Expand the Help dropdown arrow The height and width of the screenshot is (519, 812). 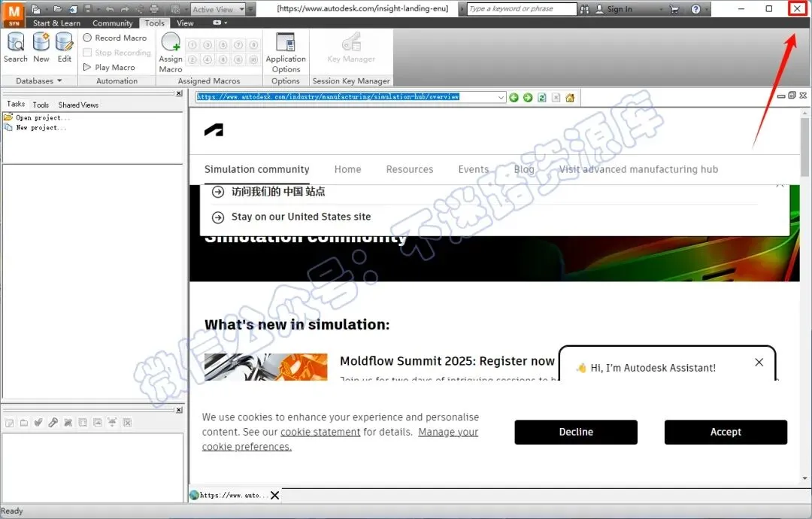[706, 9]
